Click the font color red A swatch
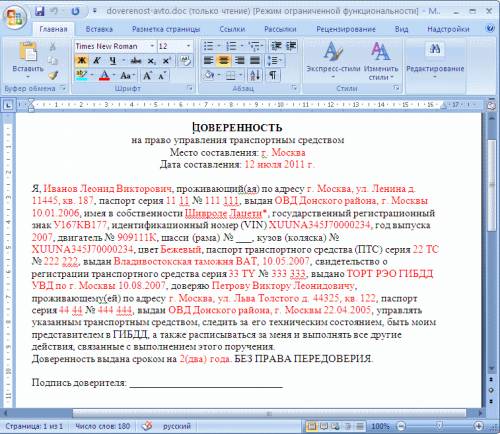500x434 pixels. [104, 75]
